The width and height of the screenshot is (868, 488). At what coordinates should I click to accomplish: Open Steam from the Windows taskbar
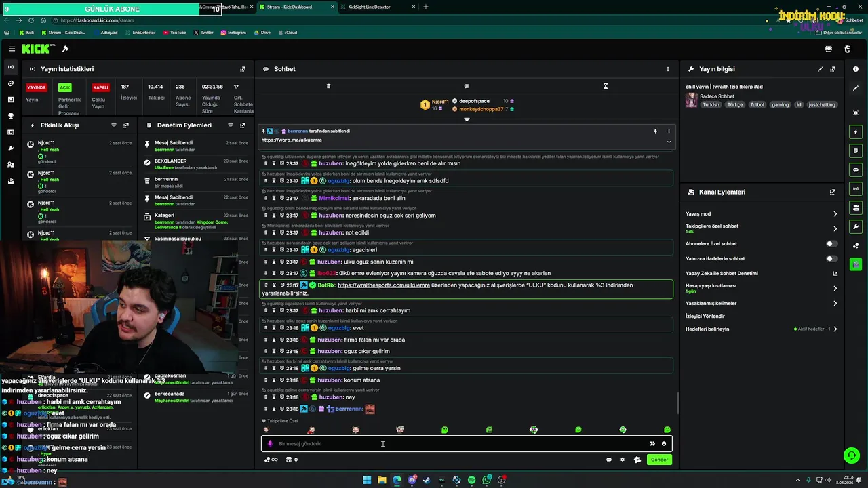[427, 481]
